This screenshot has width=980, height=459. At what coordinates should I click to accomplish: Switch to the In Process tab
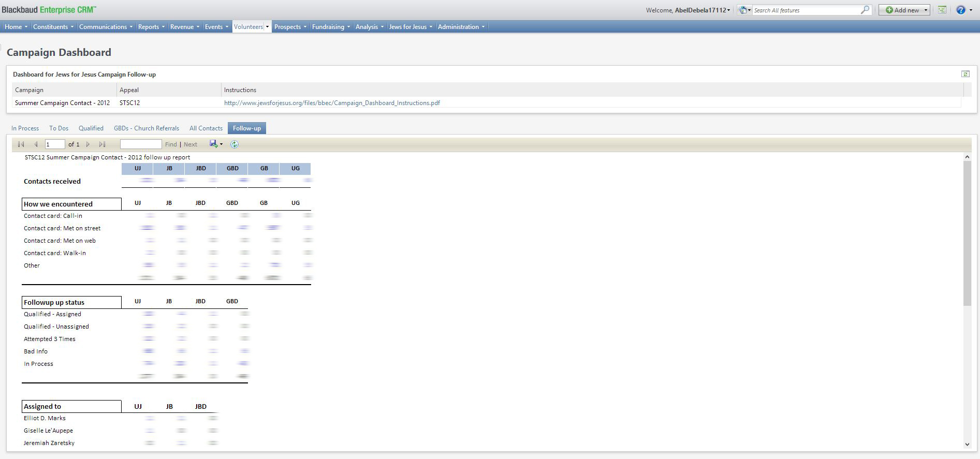click(x=25, y=128)
